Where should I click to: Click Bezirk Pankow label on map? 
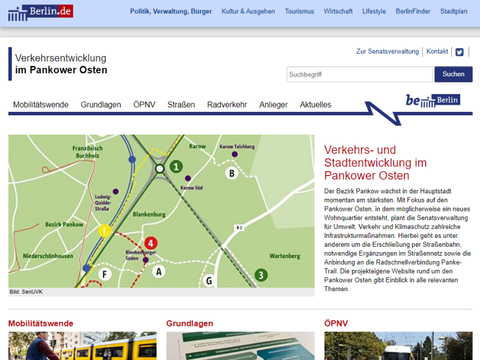(64, 224)
